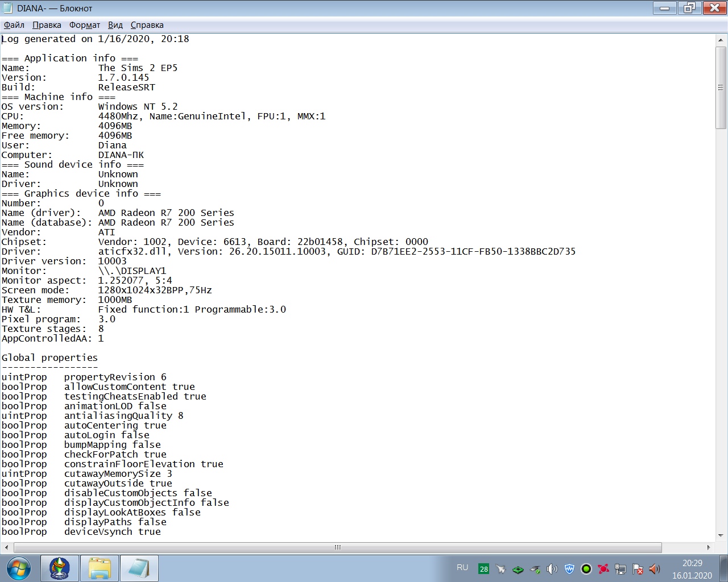
Task: Click the vertical scrollbar down arrow
Action: click(721, 535)
